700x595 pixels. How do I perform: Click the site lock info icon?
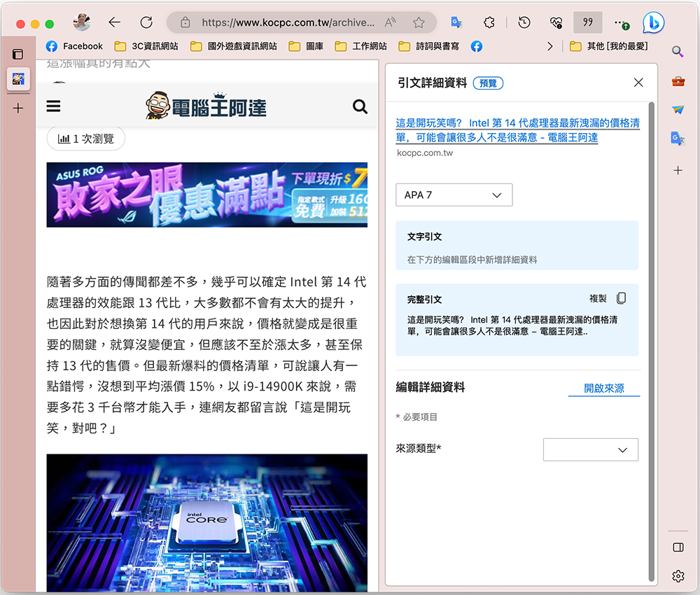coord(185,22)
